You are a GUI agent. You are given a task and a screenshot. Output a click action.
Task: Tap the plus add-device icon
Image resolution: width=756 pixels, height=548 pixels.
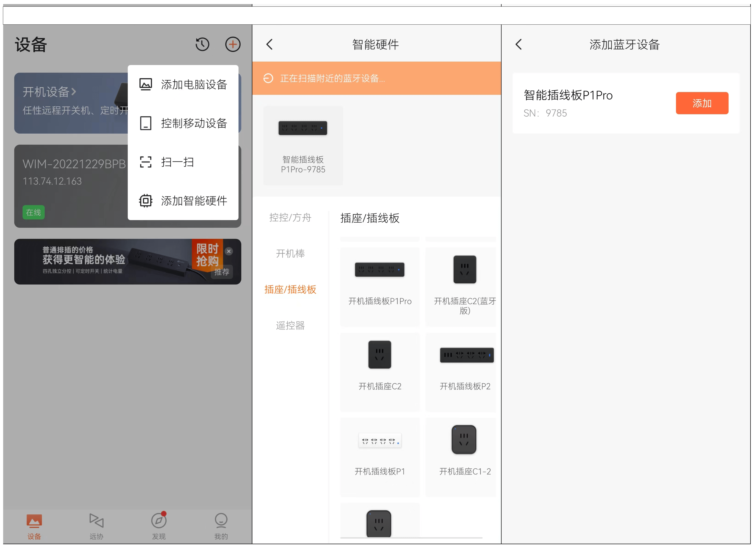233,44
